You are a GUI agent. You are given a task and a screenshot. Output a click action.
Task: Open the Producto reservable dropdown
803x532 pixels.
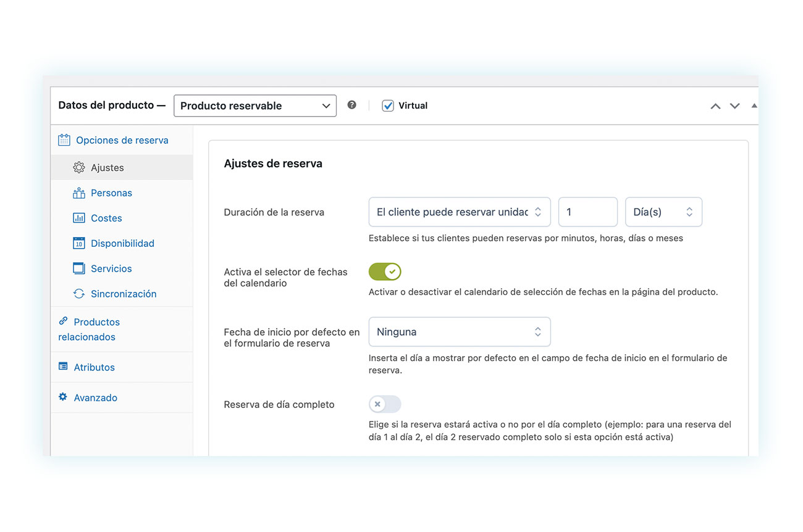[x=254, y=105]
